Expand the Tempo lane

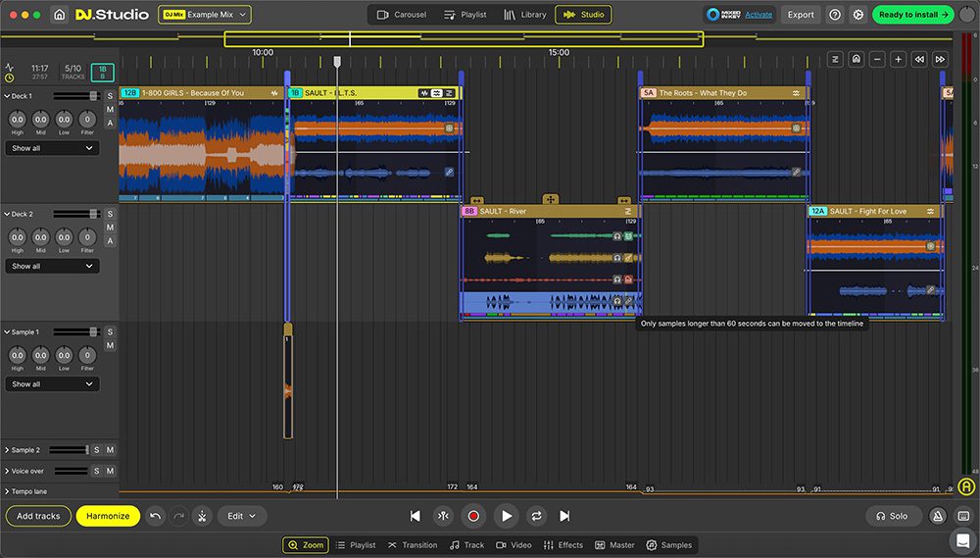7,491
